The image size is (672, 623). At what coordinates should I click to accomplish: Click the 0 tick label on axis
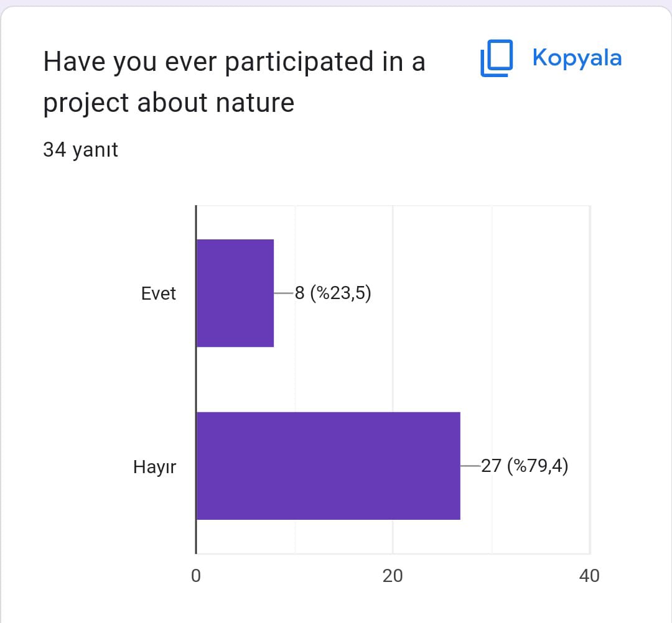point(196,576)
